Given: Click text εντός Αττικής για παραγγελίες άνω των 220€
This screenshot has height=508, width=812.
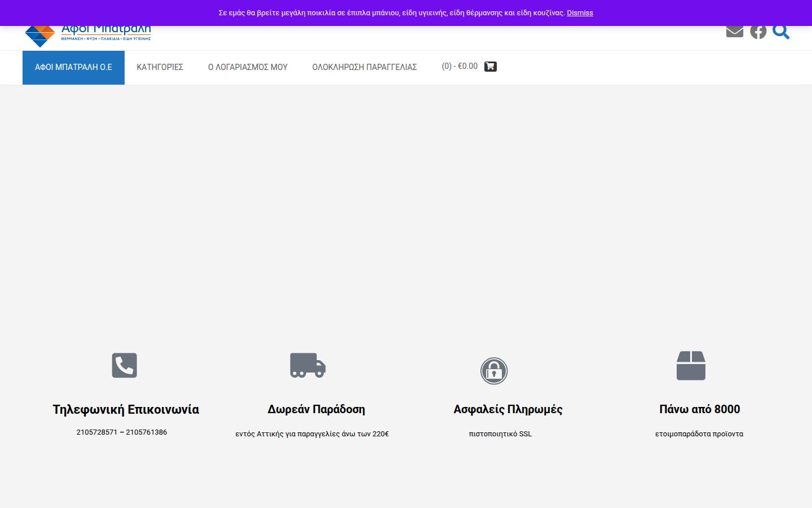Looking at the screenshot, I should click(312, 434).
